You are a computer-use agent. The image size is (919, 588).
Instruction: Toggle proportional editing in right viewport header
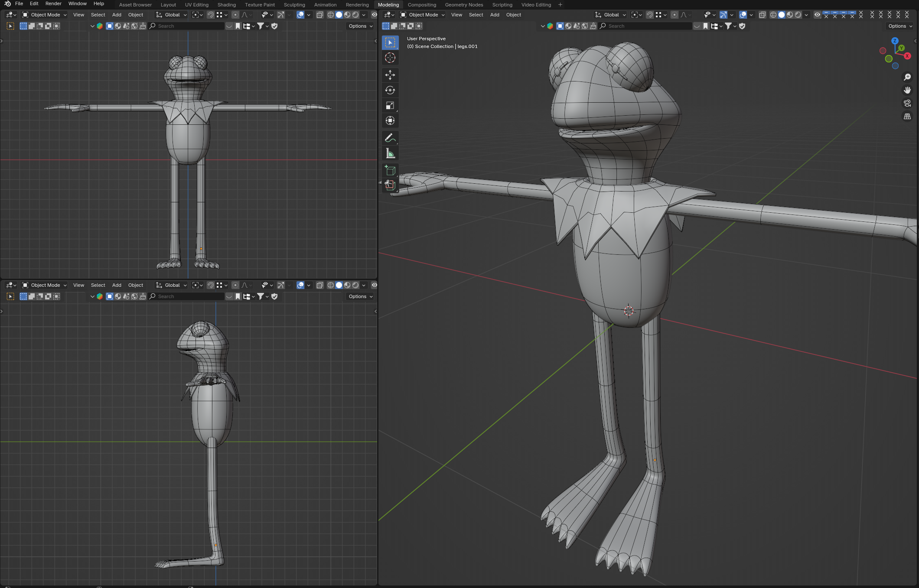coord(675,15)
